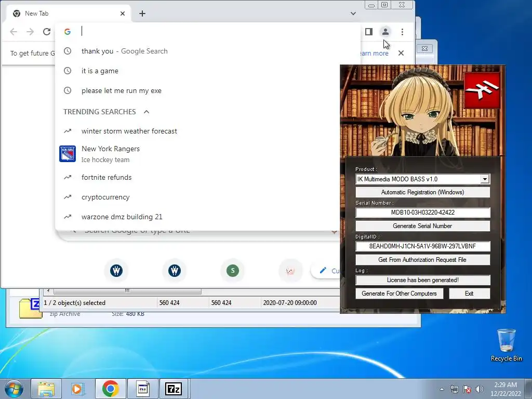Viewport: 532px width, 399px height.
Task: Open Windows Explorer from taskbar
Action: tap(46, 389)
